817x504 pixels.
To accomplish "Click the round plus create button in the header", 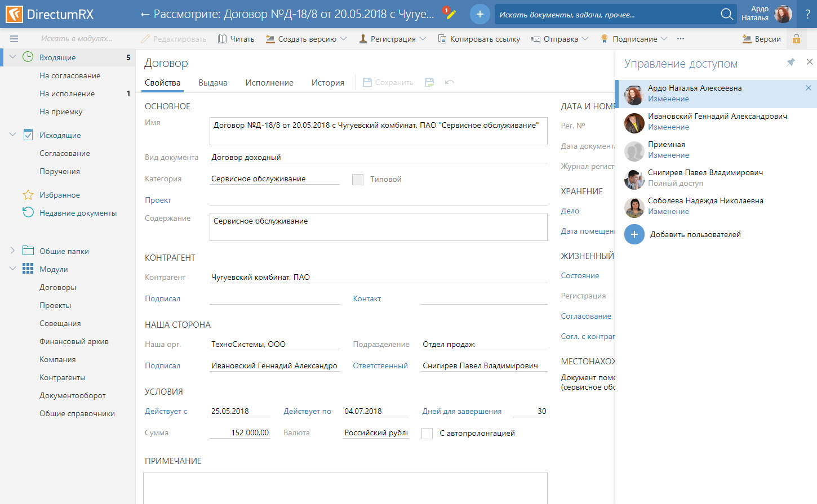I will (x=479, y=14).
